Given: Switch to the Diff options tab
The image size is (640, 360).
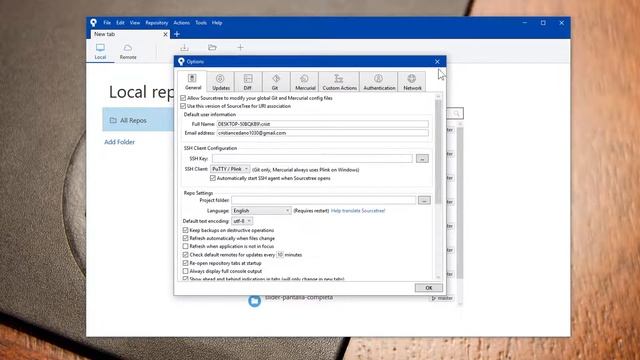Looking at the screenshot, I should pyautogui.click(x=248, y=82).
